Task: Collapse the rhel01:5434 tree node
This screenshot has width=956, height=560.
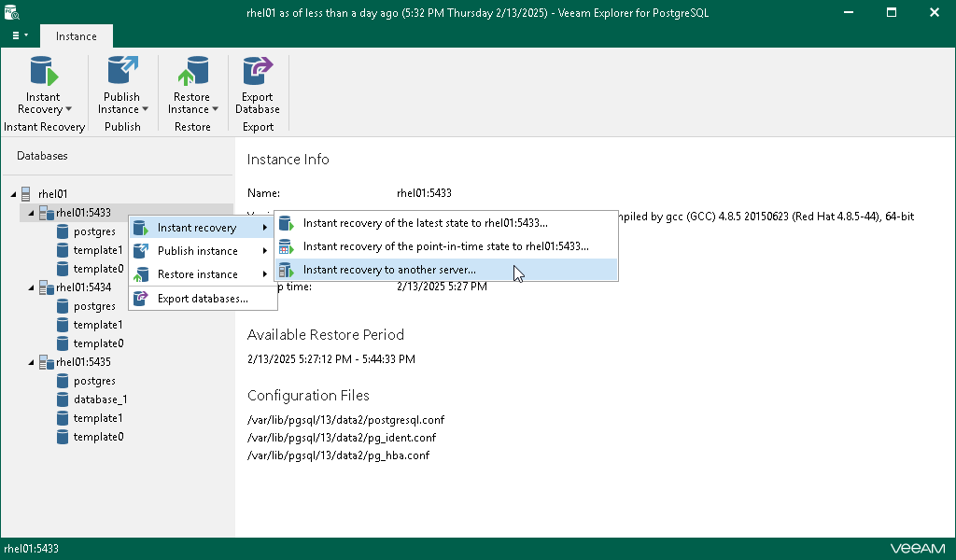Action: (x=30, y=287)
